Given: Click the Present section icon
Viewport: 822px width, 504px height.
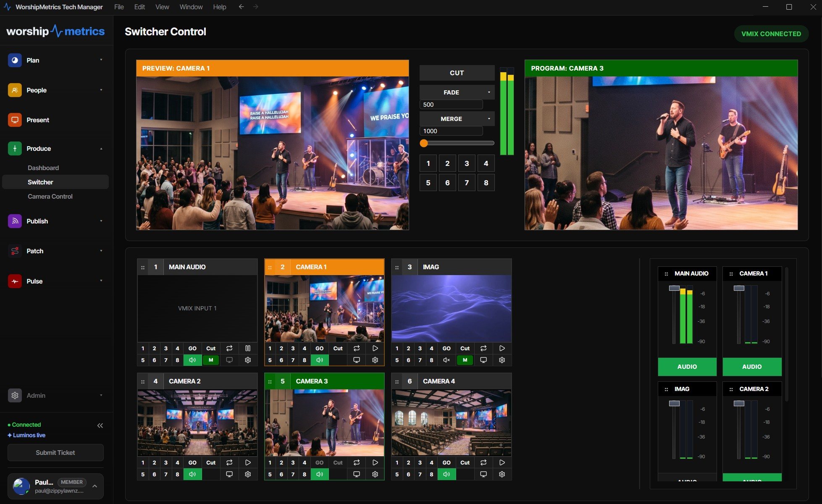Looking at the screenshot, I should coord(15,120).
